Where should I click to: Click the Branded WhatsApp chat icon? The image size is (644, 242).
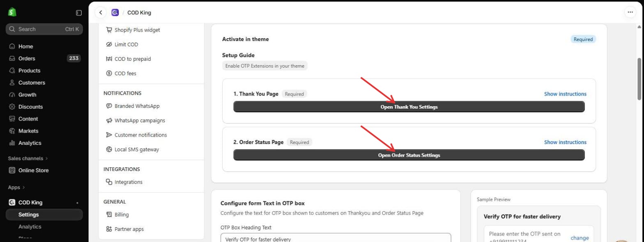click(109, 106)
